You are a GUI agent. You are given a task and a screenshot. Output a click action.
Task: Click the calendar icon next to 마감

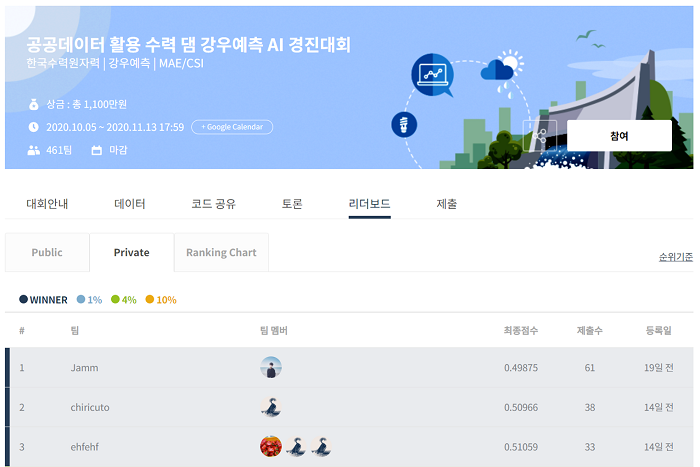[x=97, y=150]
